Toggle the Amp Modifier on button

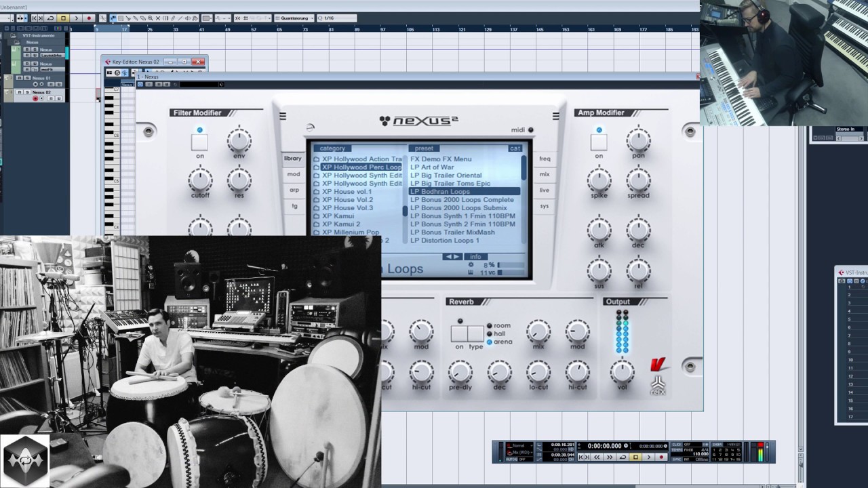point(599,142)
